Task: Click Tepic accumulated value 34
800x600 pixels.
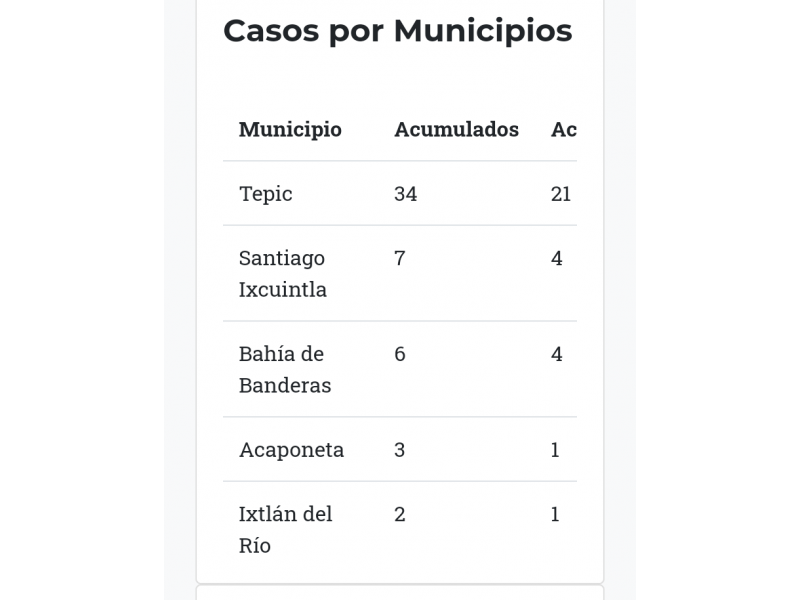Action: point(406,194)
